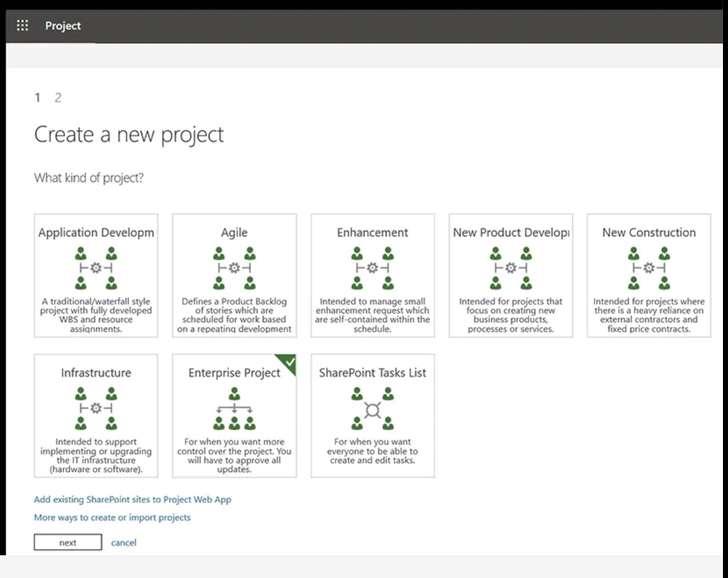Toggle the Enterprise Project checkmark corner
This screenshot has height=578, width=728.
click(x=289, y=362)
